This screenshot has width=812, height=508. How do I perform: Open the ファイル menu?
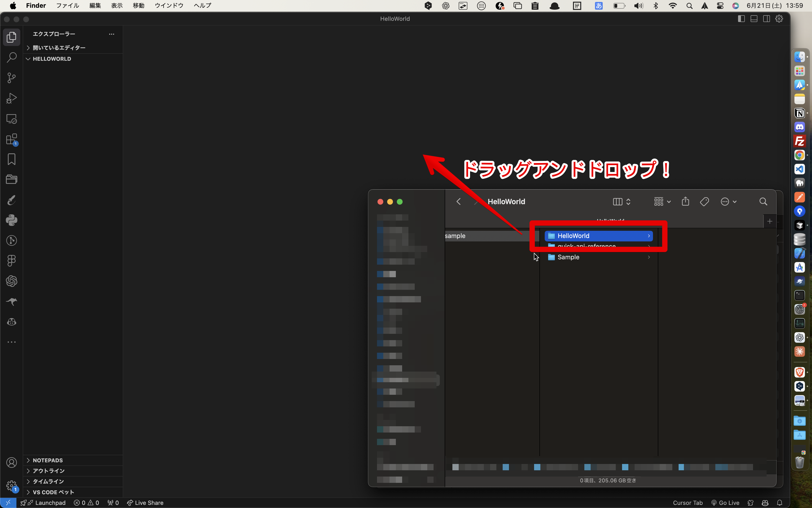click(67, 6)
